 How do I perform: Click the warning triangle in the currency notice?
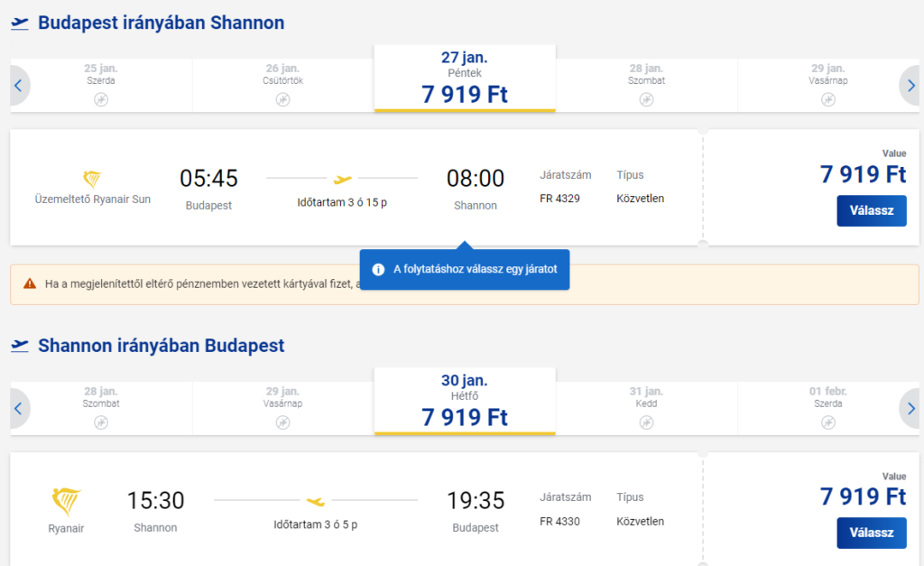click(x=30, y=284)
